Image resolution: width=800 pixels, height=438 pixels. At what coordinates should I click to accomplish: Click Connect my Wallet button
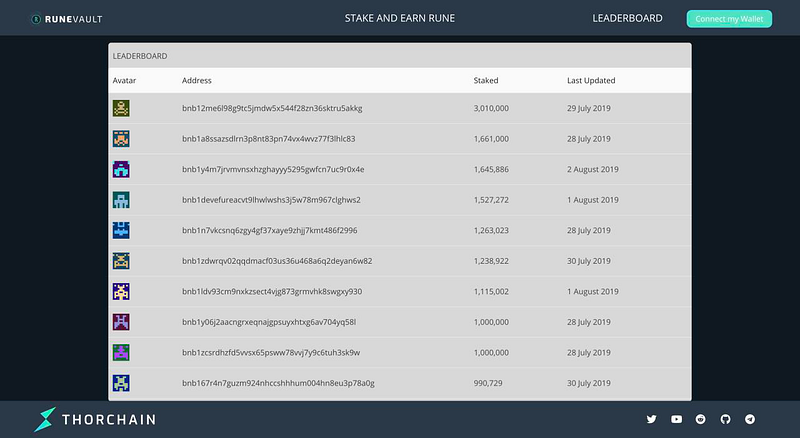[729, 19]
